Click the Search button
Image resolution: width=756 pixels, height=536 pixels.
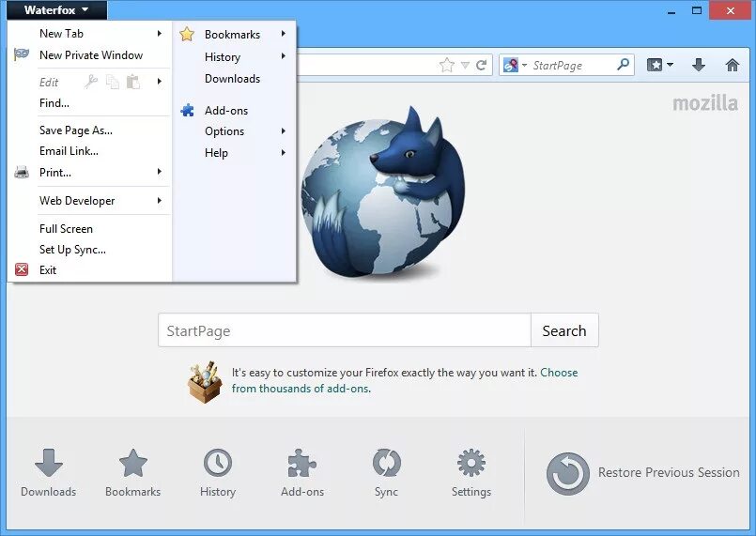click(x=564, y=330)
